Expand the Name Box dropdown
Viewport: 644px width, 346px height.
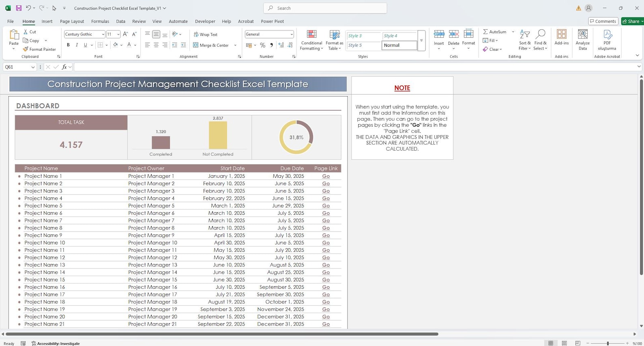pos(33,67)
